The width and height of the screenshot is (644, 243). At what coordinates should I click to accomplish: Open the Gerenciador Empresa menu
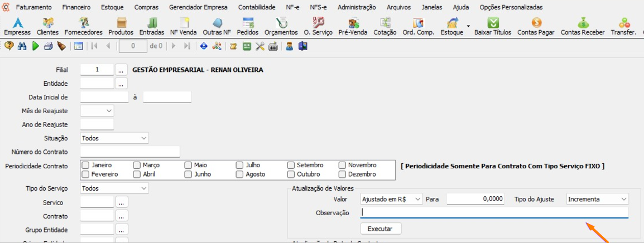198,7
